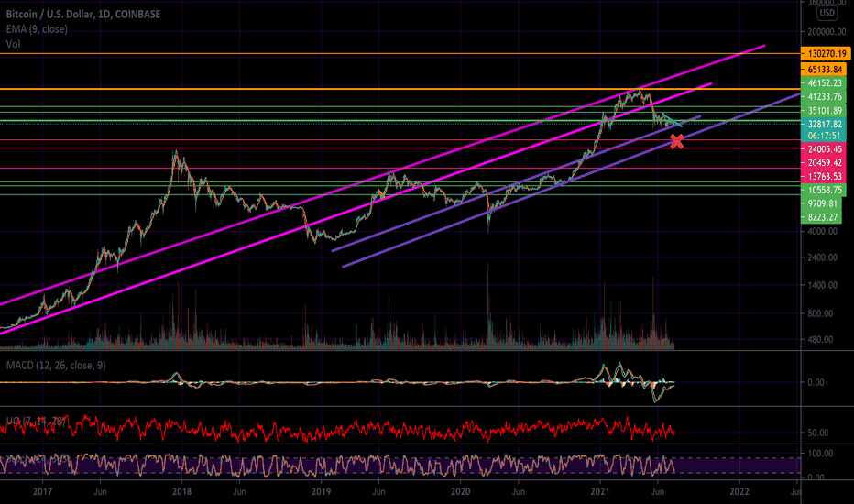Click the 1400.00 price scale value
This screenshot has height=504, width=854.
coord(823,285)
